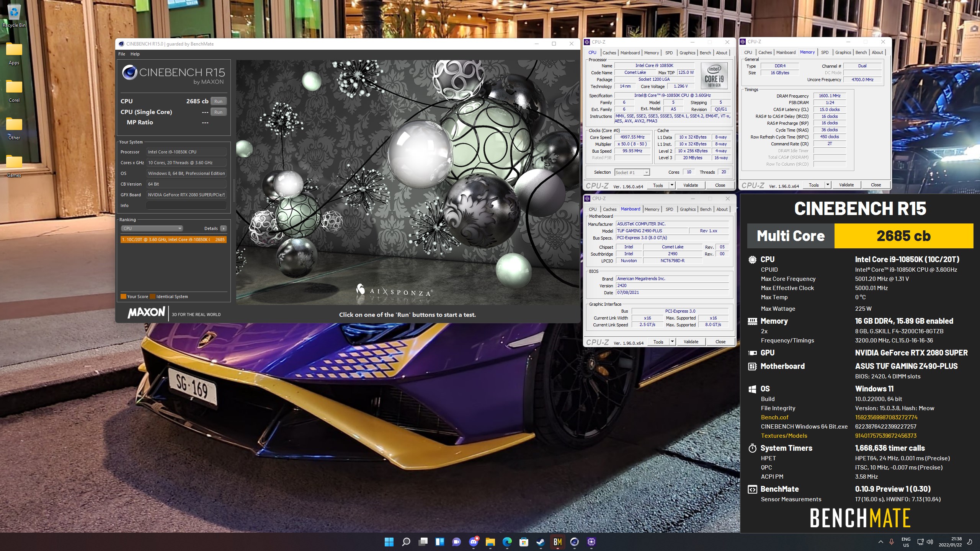This screenshot has width=980, height=551.
Task: Open Task View from taskbar
Action: [423, 542]
